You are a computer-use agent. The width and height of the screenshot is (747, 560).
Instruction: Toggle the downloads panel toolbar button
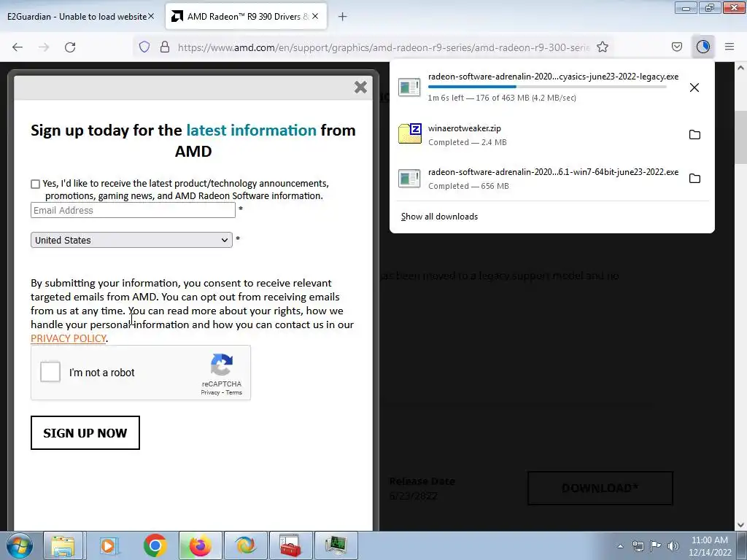click(703, 47)
